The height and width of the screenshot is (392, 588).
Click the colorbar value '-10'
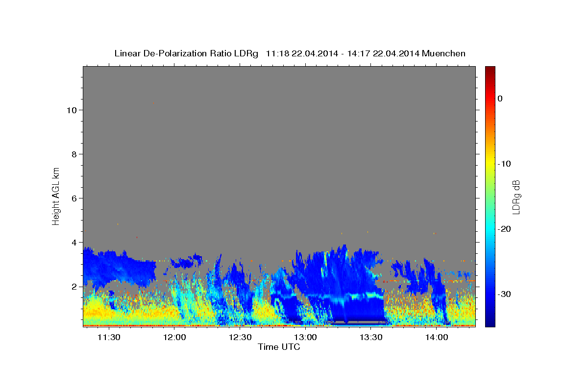[x=505, y=164]
